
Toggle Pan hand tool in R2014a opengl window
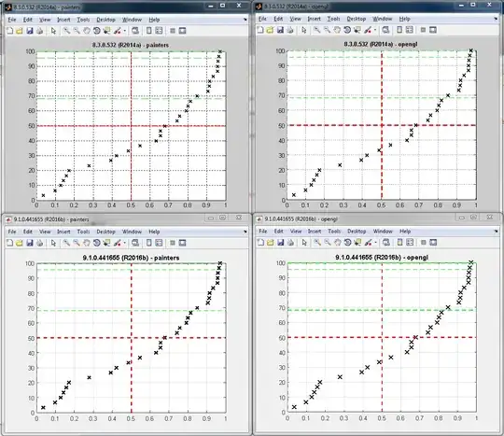point(337,30)
